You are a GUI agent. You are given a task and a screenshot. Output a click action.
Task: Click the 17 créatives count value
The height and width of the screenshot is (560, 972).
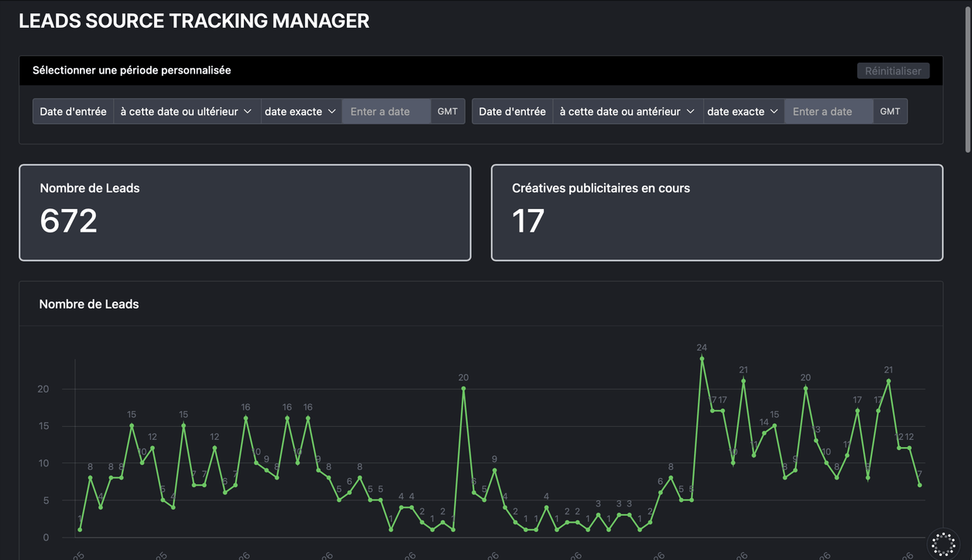tap(528, 222)
